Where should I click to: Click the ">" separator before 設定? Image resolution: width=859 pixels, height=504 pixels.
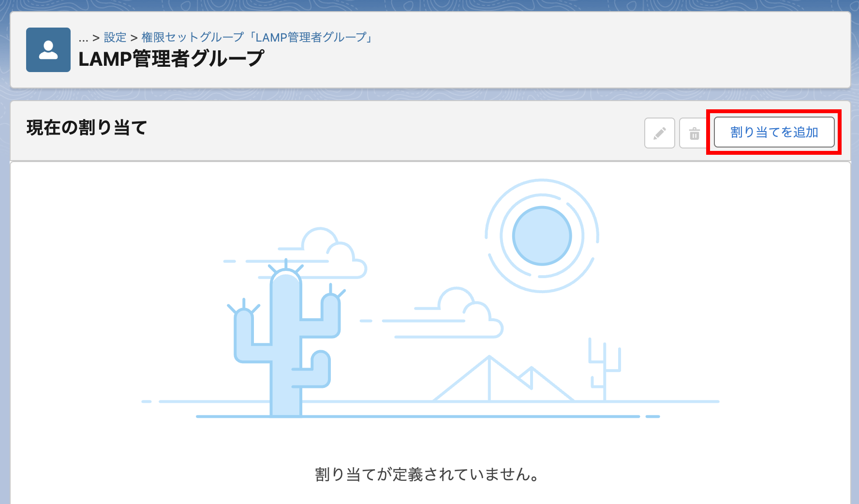pyautogui.click(x=96, y=38)
